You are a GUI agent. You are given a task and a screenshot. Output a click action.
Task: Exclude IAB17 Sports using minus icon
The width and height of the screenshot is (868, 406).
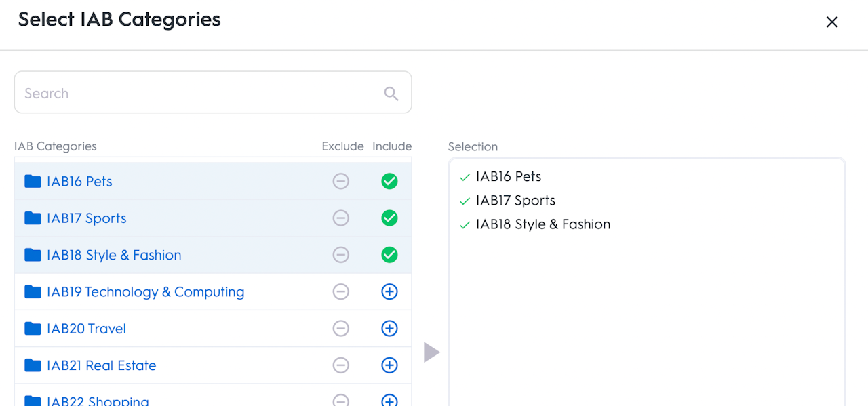point(340,218)
